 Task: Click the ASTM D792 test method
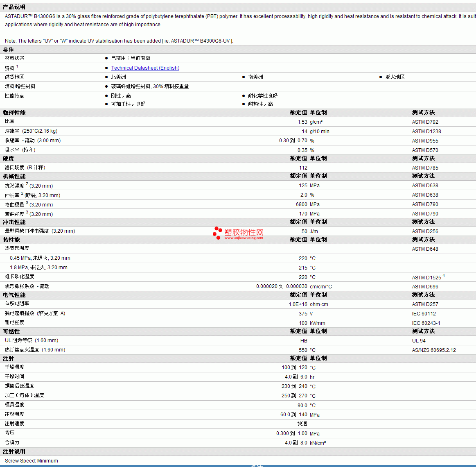click(x=425, y=122)
